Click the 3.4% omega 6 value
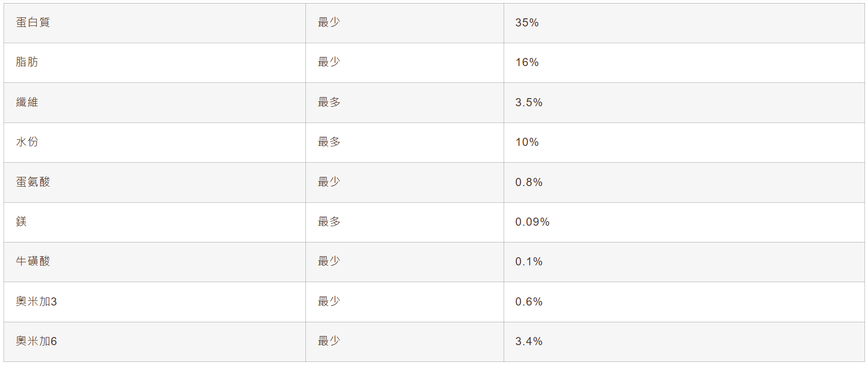This screenshot has width=868, height=366. 529,342
